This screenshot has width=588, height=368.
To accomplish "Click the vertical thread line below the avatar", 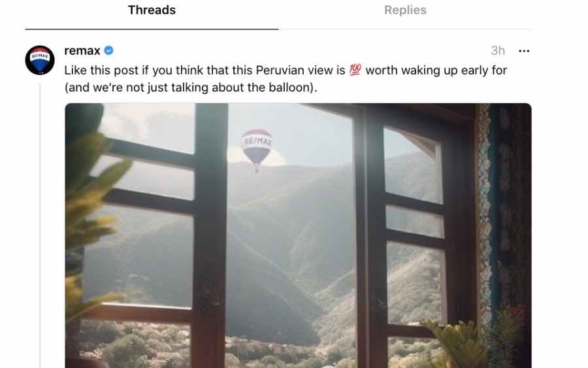I will [40, 225].
